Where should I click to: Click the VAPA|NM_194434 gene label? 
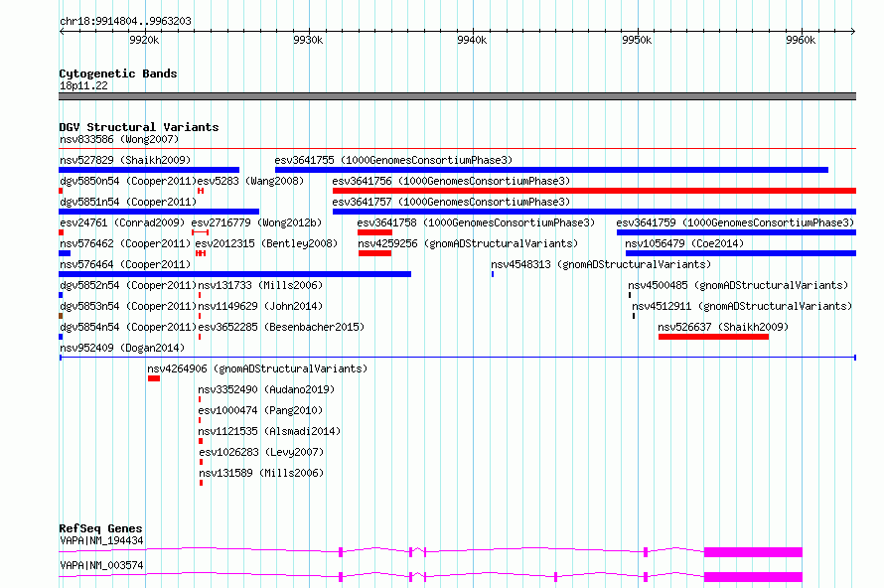pyautogui.click(x=101, y=540)
